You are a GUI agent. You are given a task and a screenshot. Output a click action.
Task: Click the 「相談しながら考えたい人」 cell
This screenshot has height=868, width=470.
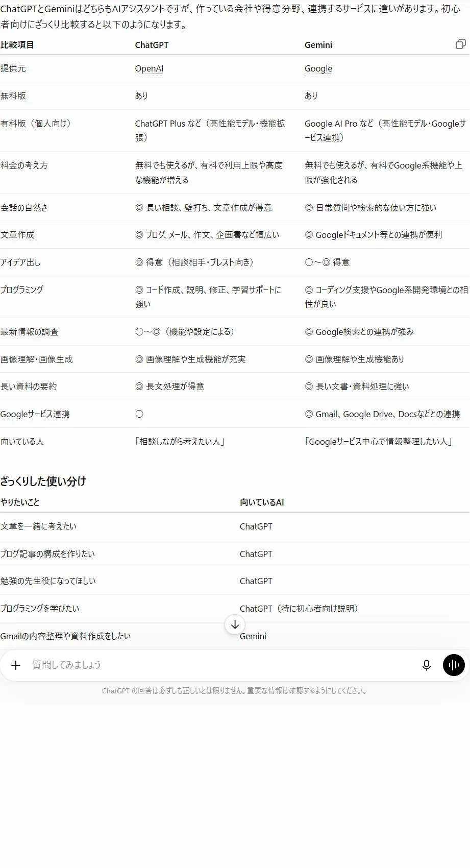[x=180, y=442]
